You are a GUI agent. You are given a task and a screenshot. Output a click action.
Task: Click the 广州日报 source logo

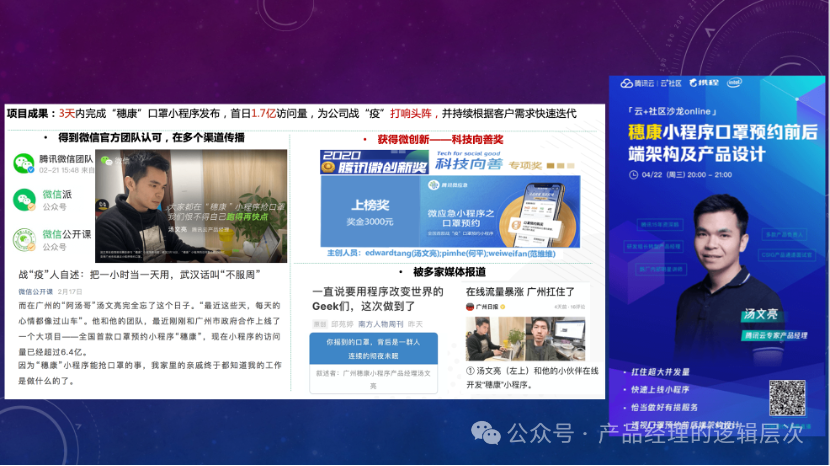[470, 307]
